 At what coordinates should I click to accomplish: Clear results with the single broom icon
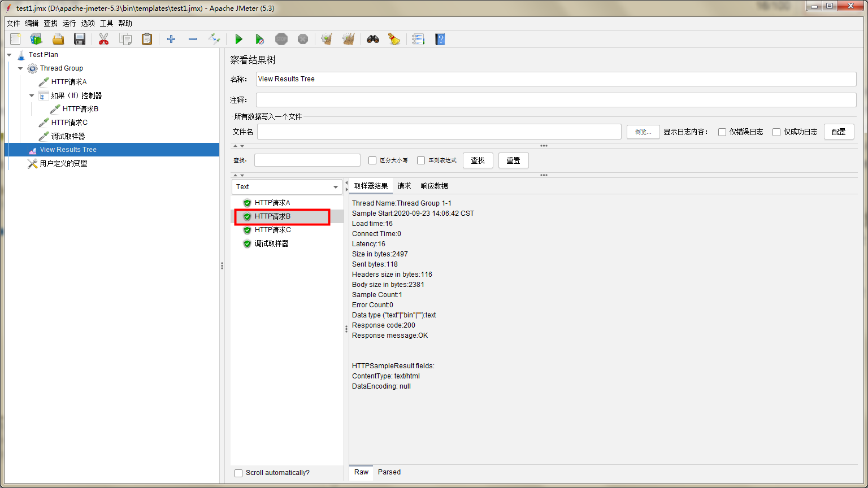[x=326, y=39]
